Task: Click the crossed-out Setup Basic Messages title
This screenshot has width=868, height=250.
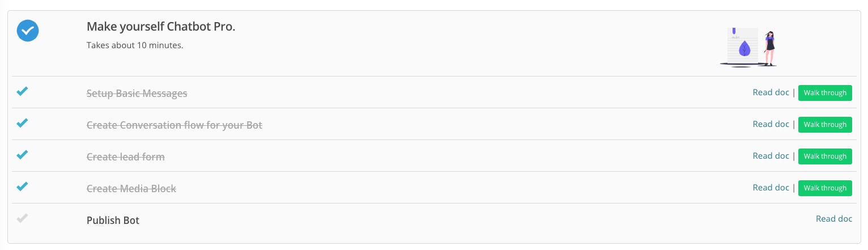Action: [x=137, y=94]
